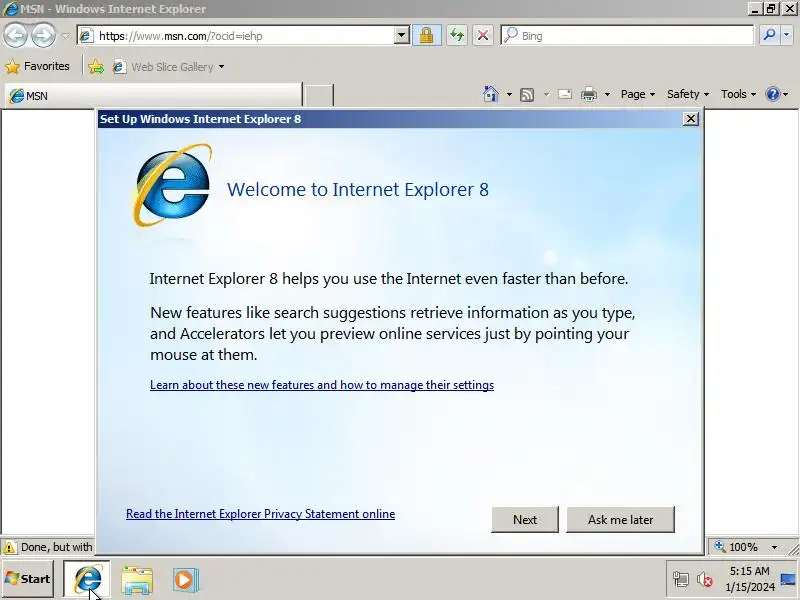Screen dimensions: 800x600
Task: Click Internet Explorer taskbar icon
Action: pyautogui.click(x=87, y=580)
